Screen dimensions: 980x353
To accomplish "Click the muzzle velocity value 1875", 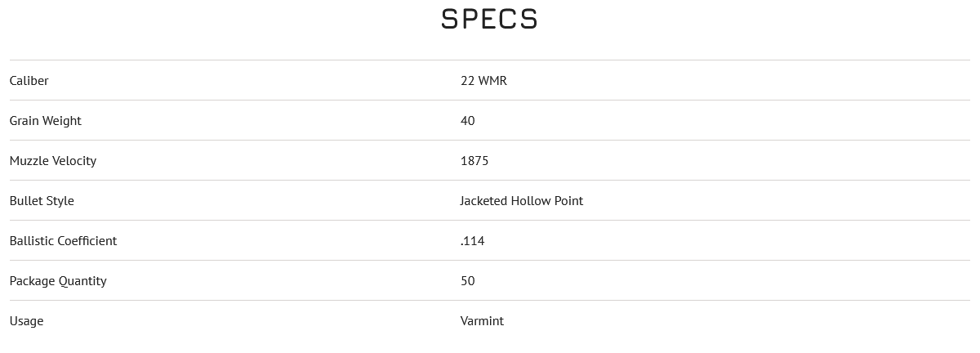I will click(474, 160).
